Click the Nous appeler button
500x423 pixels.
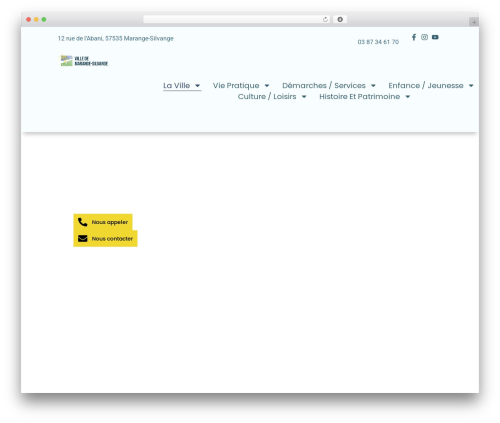[103, 222]
